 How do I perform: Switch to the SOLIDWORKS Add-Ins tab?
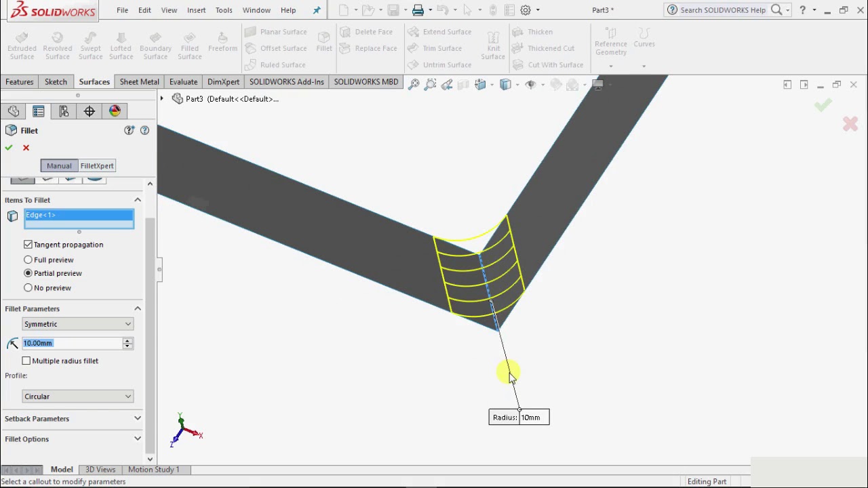tap(287, 82)
